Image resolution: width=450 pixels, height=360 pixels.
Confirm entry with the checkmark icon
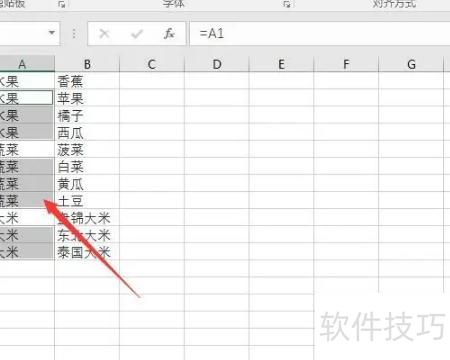137,33
